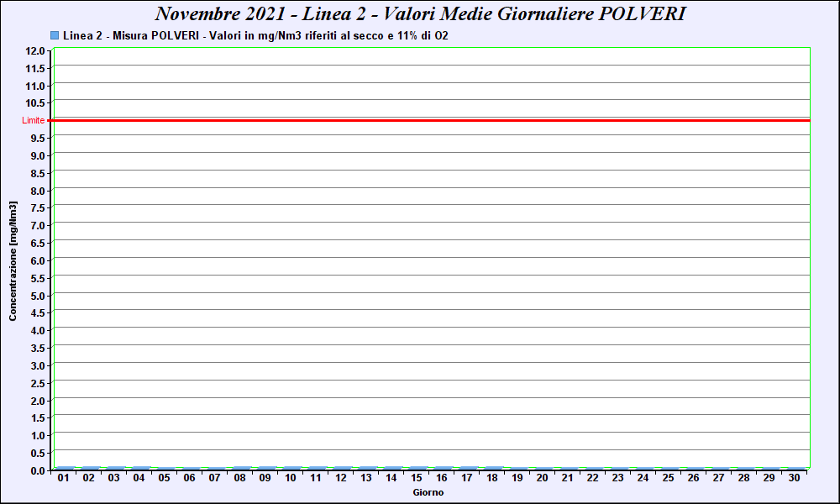
Task: Click day label 21 on x-axis
Action: tap(567, 478)
